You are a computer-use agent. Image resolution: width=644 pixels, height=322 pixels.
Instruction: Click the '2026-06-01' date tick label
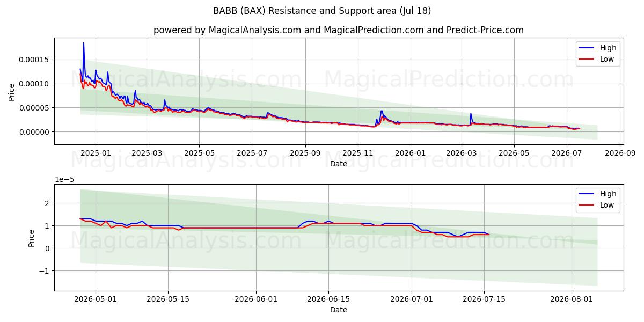click(x=256, y=299)
